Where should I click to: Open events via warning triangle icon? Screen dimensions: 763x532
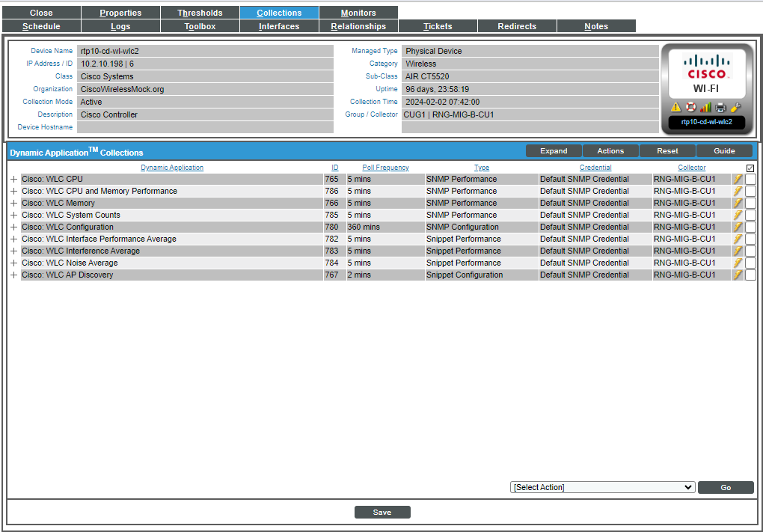point(676,107)
